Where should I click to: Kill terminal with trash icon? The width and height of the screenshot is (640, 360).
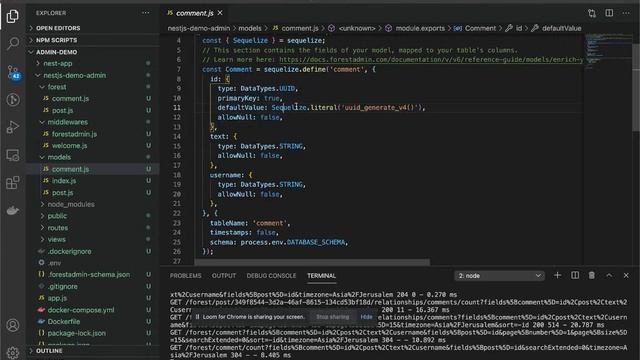pyautogui.click(x=591, y=276)
